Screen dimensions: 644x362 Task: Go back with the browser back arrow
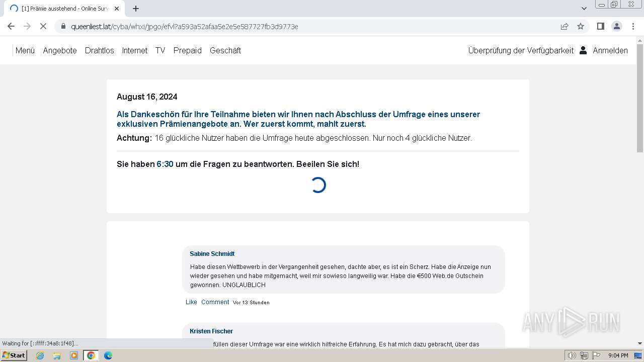[x=11, y=26]
